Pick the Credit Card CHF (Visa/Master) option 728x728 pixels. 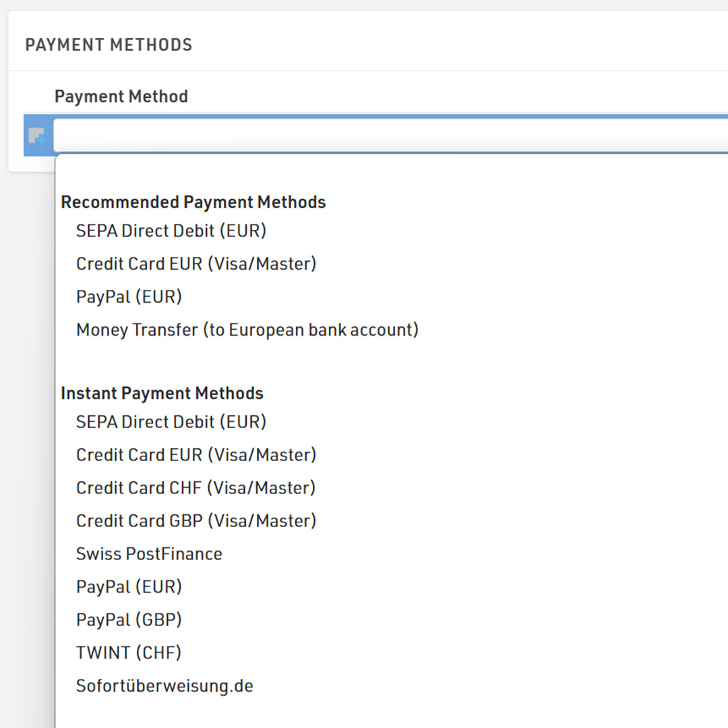(x=195, y=488)
